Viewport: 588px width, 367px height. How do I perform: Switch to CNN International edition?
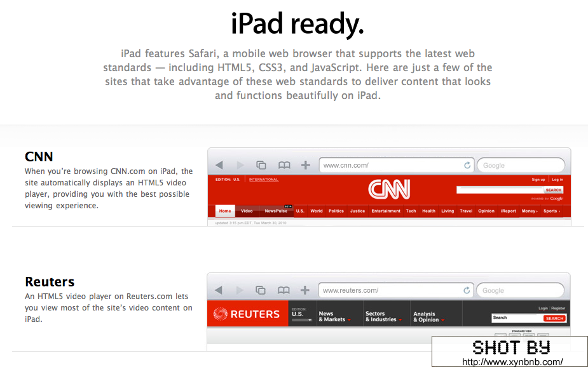[x=264, y=180]
